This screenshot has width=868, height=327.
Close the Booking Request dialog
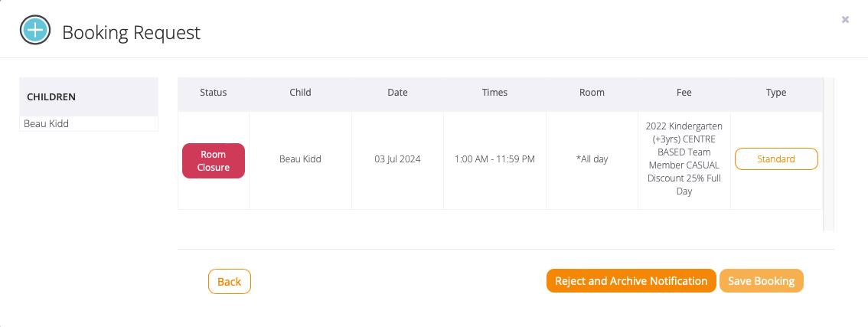845,20
